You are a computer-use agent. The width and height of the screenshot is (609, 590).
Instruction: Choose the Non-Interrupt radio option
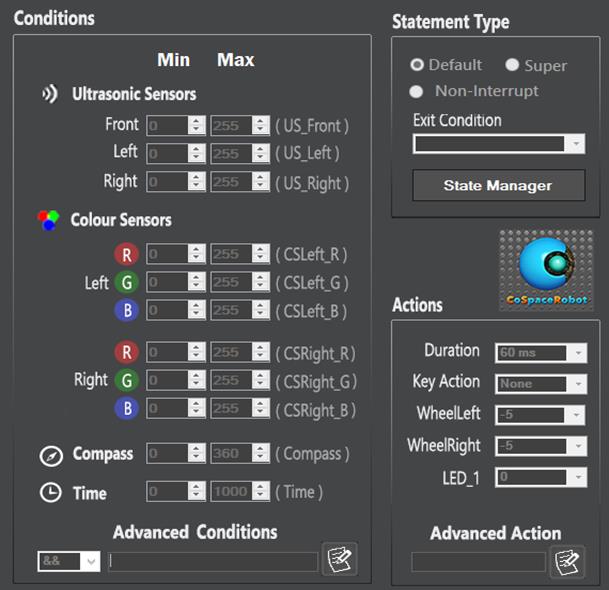(417, 91)
